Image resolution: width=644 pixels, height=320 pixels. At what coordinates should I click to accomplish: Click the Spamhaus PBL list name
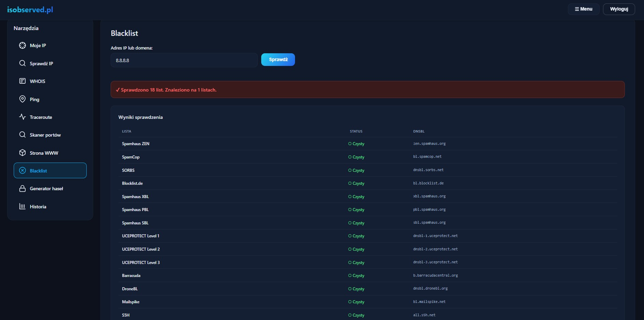135,210
